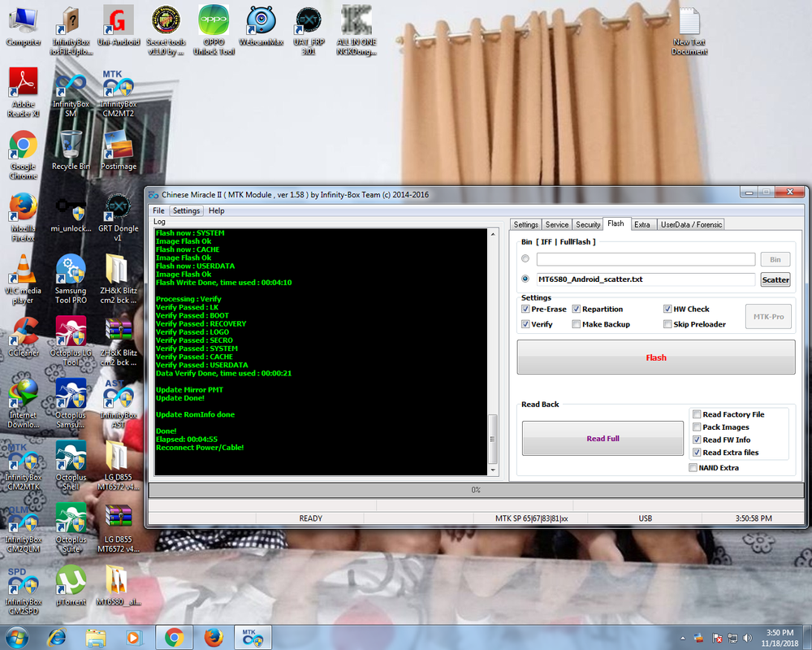
Task: Click the MTK-Pro button
Action: 768,316
